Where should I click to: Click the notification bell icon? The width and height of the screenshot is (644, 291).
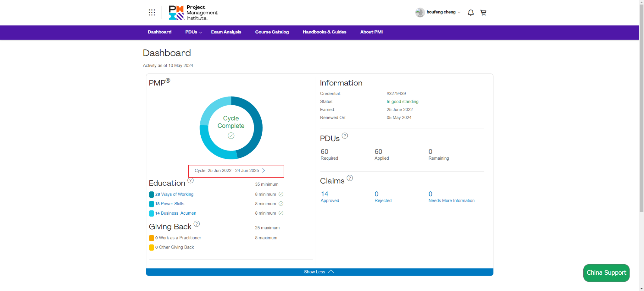470,13
